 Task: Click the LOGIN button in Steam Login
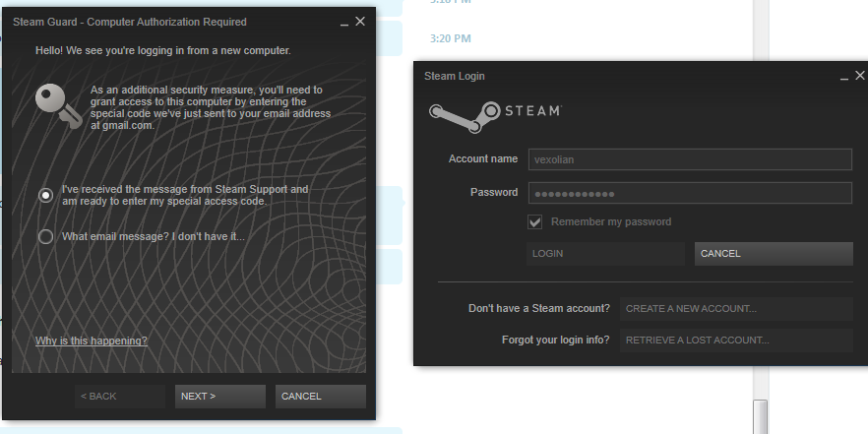(x=605, y=254)
